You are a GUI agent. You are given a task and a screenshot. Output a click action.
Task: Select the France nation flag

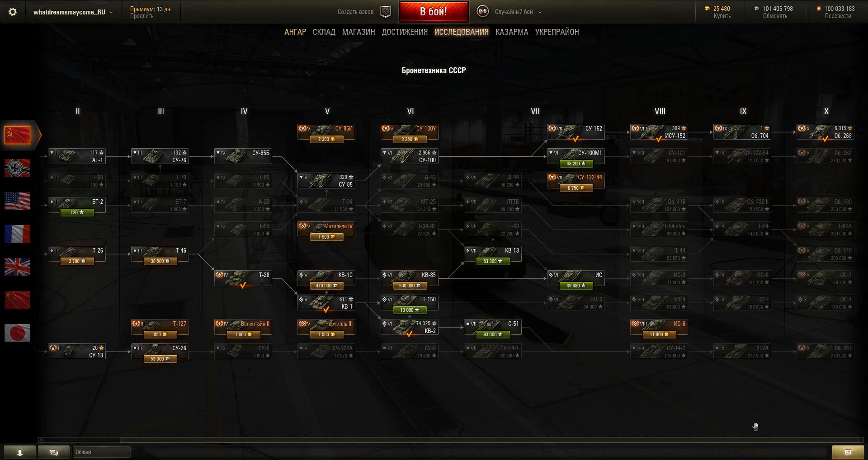coord(17,234)
